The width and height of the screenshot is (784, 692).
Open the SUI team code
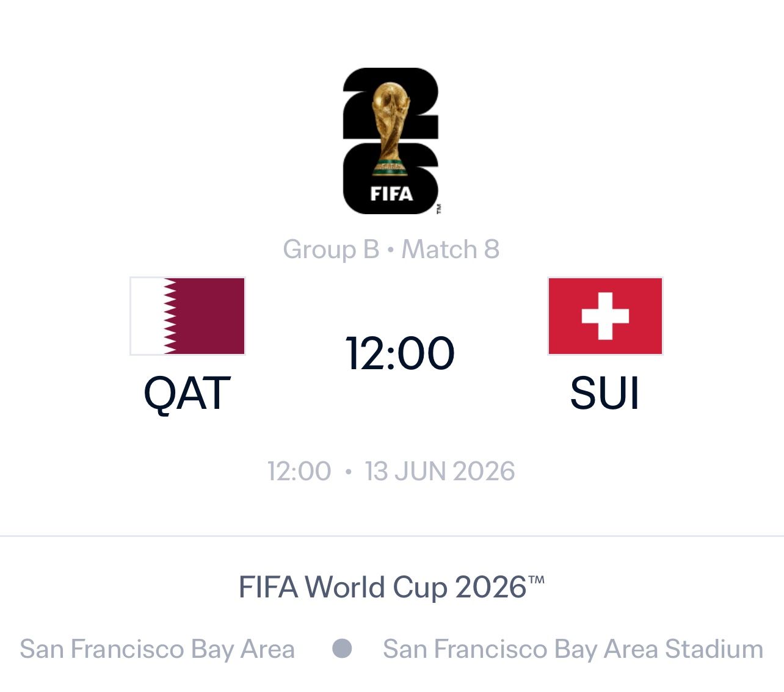click(x=604, y=394)
